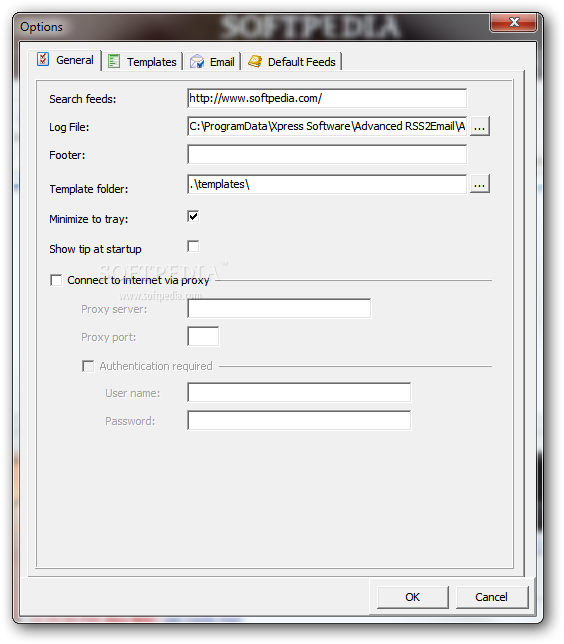Click the OK button

pos(412,597)
